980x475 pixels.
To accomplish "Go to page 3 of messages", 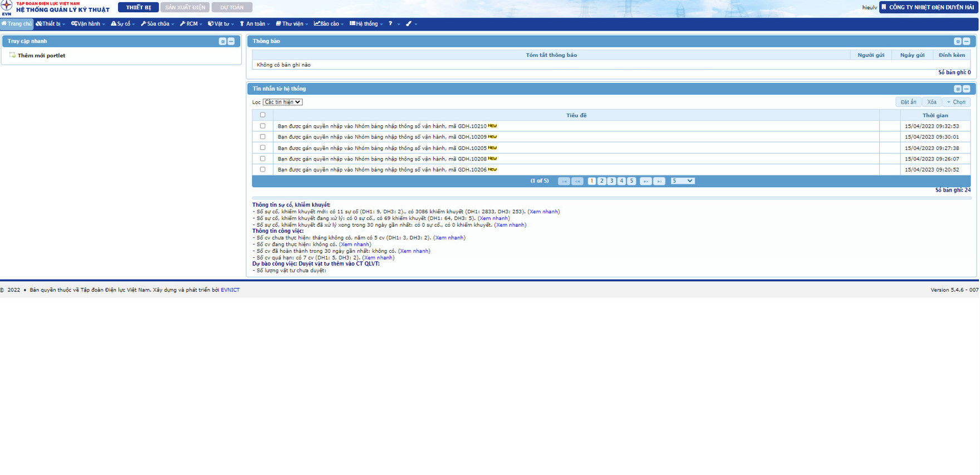I will click(611, 181).
